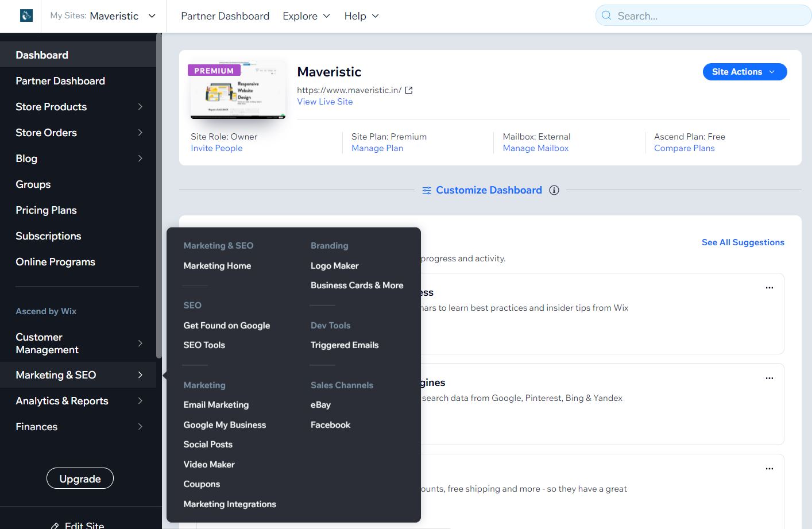Image resolution: width=812 pixels, height=529 pixels.
Task: Open SEO Tools from the flyout
Action: (204, 345)
